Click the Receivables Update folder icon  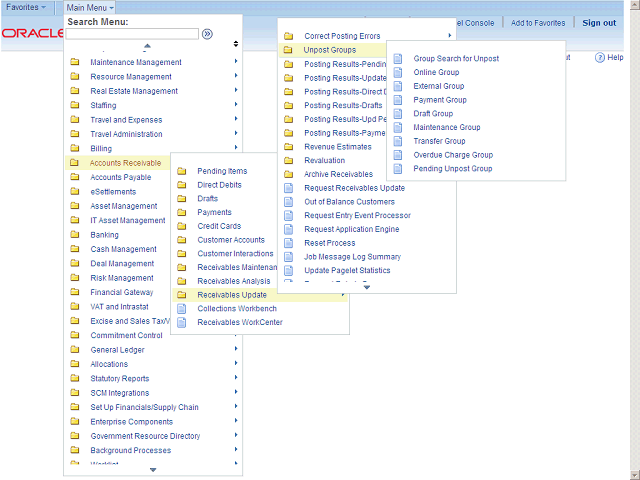182,295
